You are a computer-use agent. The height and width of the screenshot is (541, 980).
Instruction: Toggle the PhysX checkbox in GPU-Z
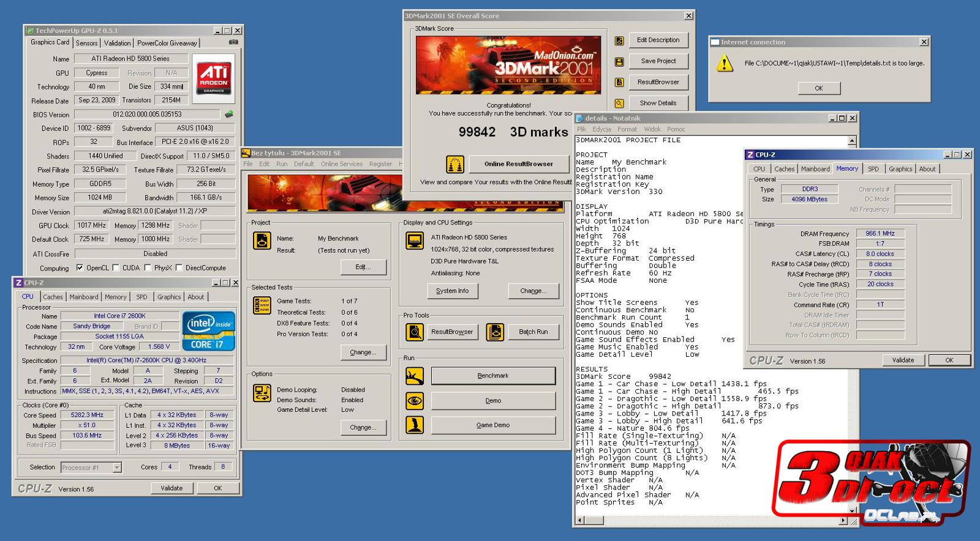[x=148, y=267]
